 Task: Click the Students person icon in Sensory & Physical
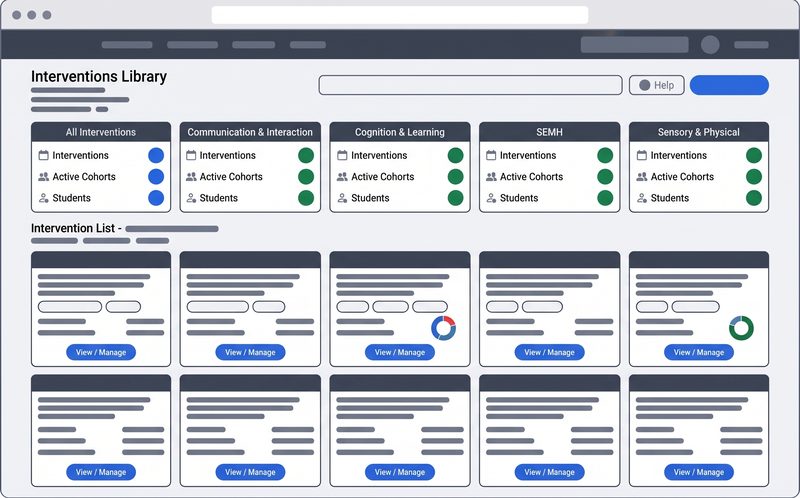(x=641, y=198)
